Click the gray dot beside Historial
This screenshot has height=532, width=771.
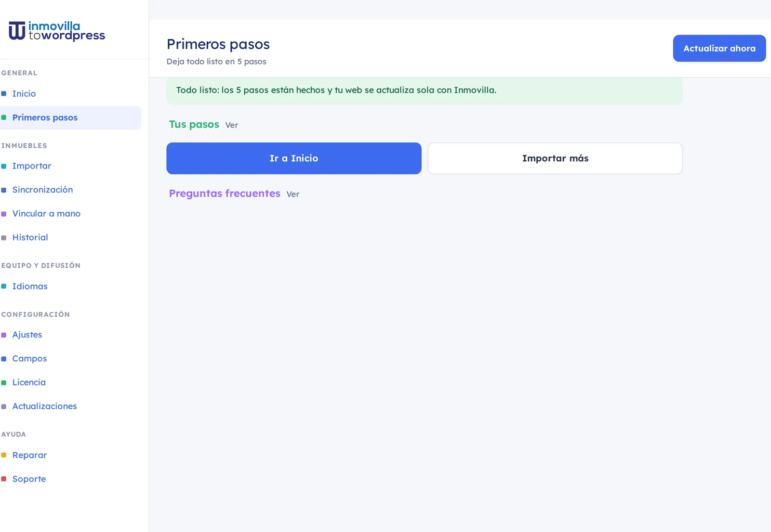coord(4,238)
